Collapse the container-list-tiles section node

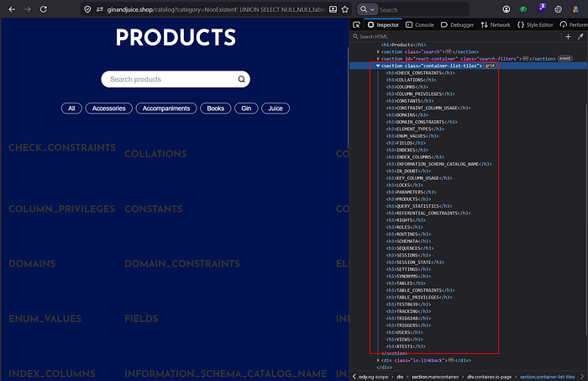pyautogui.click(x=378, y=66)
